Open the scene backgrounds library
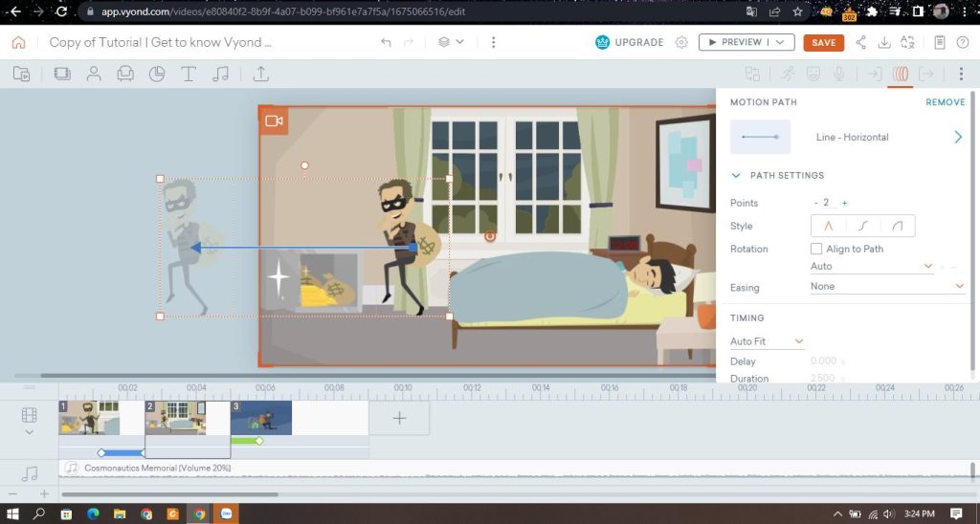The image size is (980, 524). pyautogui.click(x=62, y=74)
